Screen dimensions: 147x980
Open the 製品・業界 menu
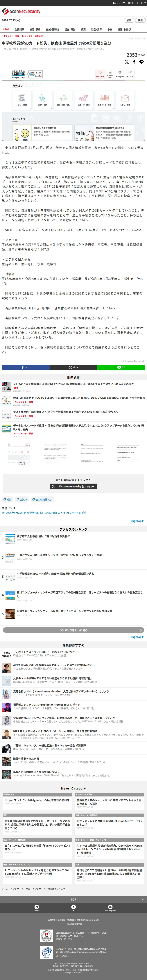pos(96,29)
